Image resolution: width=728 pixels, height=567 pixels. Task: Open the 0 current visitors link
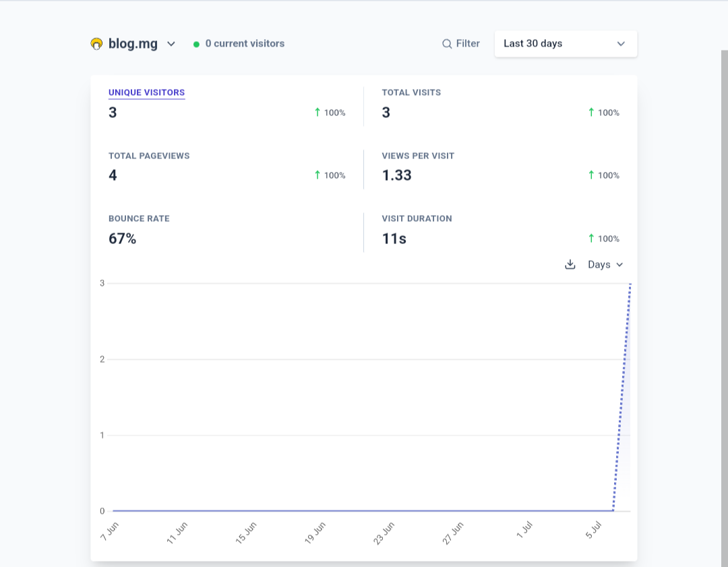245,44
